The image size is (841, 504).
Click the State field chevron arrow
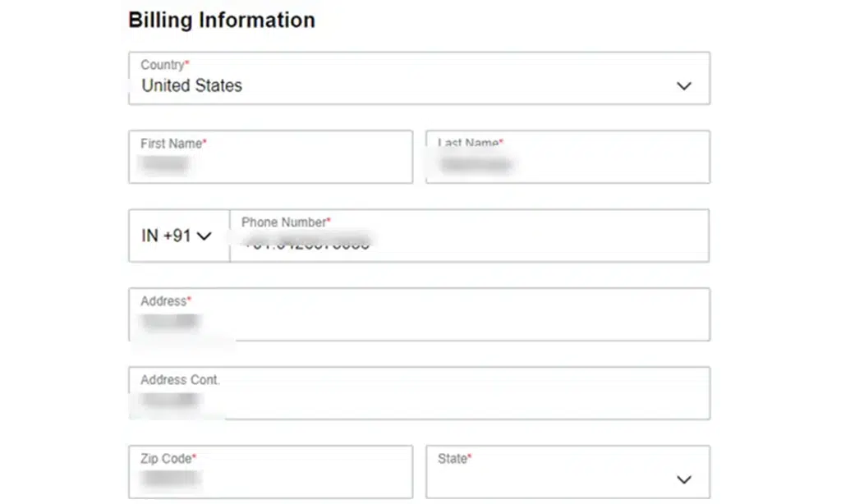tap(682, 479)
